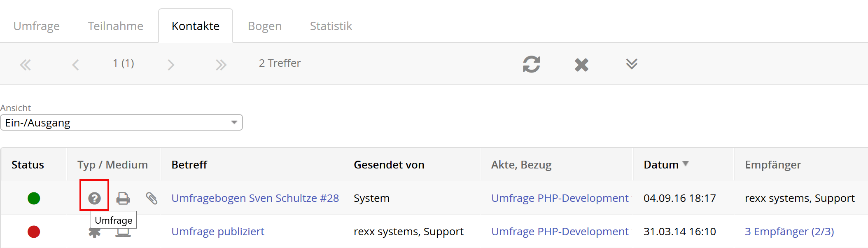Click the refresh arrows icon

coord(531,64)
